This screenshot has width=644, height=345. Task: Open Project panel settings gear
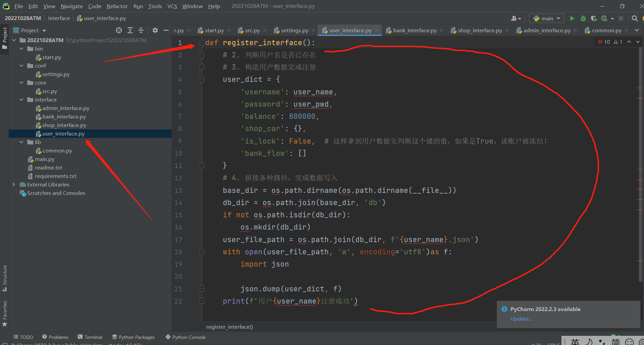coord(155,30)
